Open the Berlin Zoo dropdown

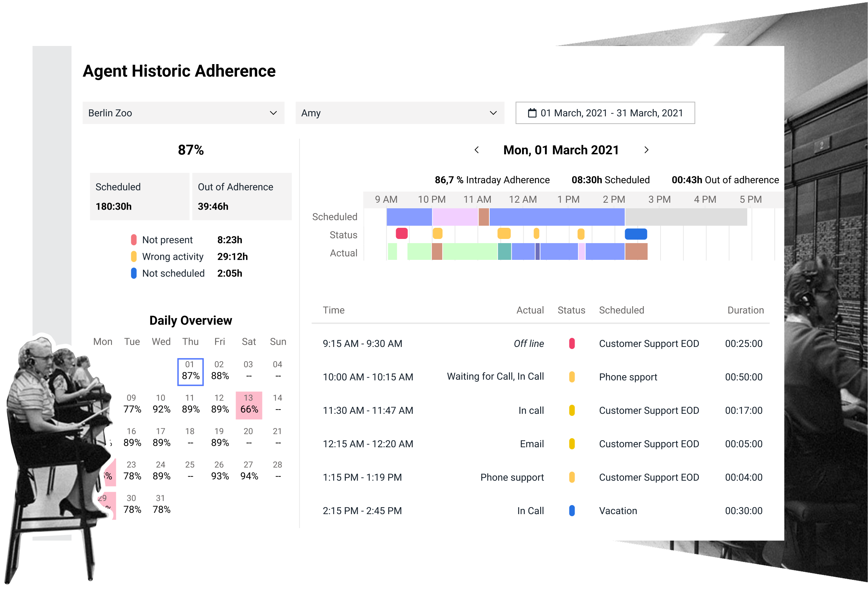(x=183, y=113)
